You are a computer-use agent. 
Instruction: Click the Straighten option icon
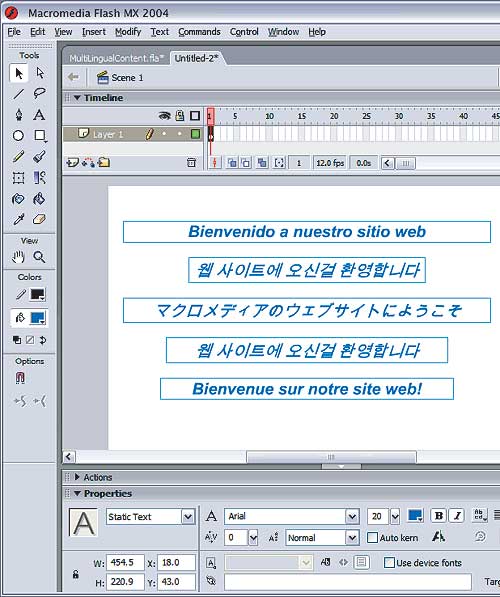click(40, 401)
